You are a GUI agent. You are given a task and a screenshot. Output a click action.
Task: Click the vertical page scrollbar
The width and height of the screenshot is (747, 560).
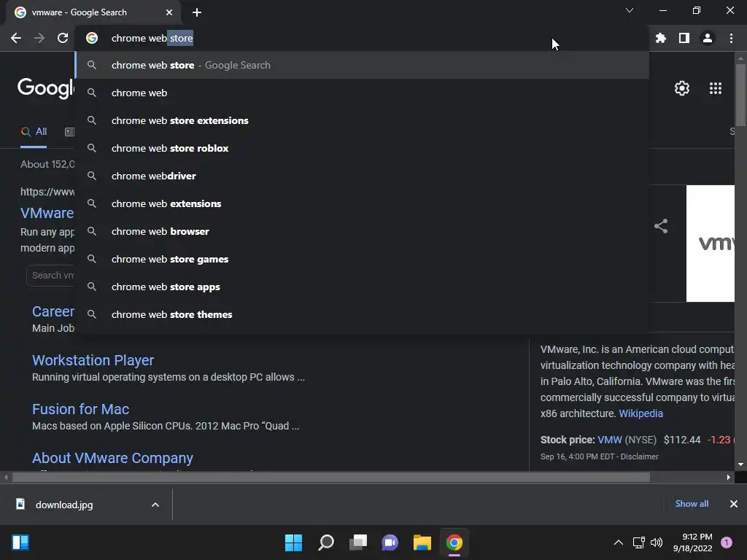point(740,96)
